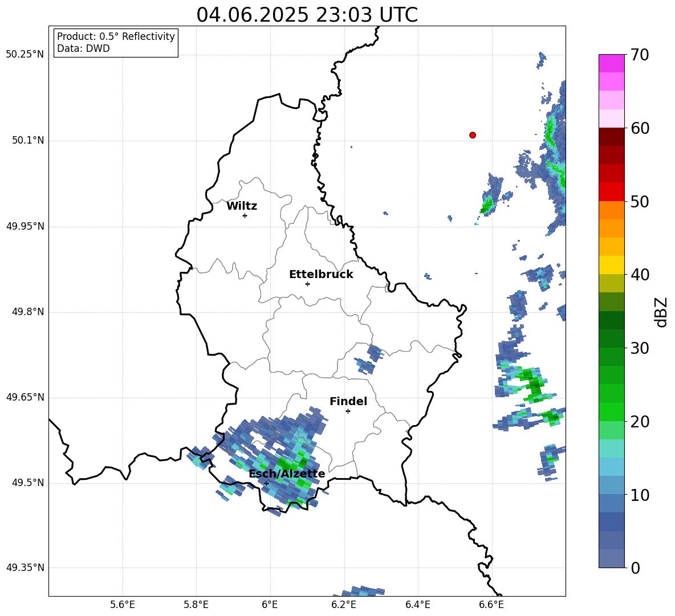675x616 pixels.
Task: Click the title 04.06.2025 23:03 UTC
Action: click(307, 15)
